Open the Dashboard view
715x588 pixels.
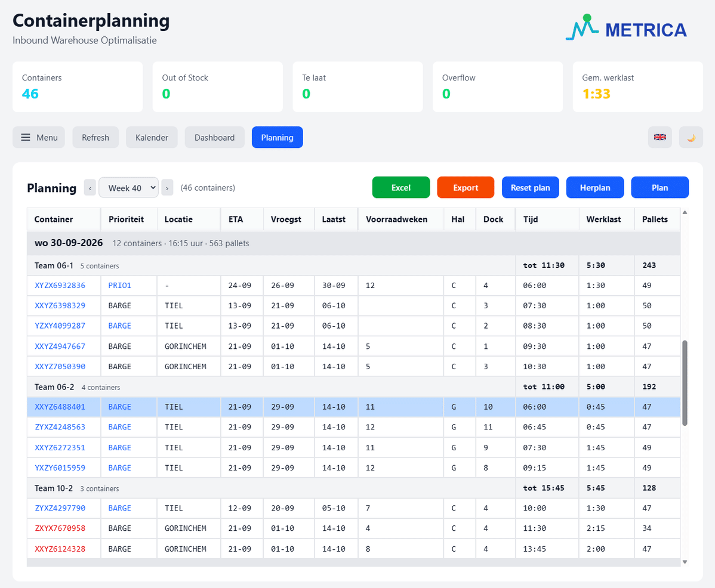(x=214, y=137)
